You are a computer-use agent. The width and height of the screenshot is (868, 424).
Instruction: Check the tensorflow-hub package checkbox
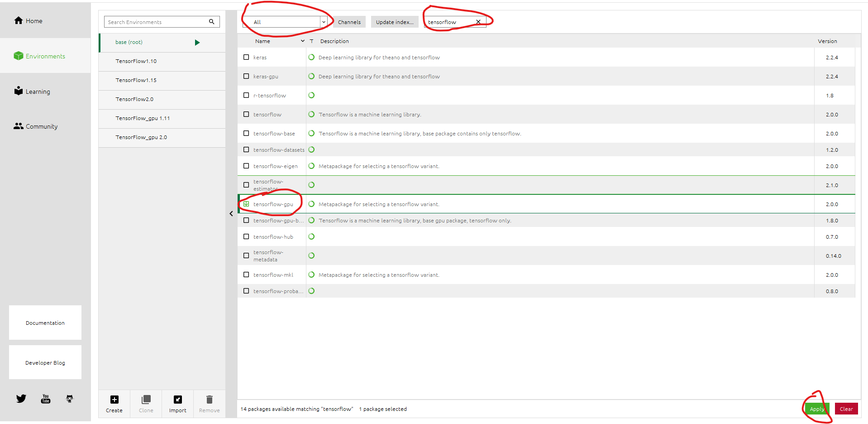point(246,236)
